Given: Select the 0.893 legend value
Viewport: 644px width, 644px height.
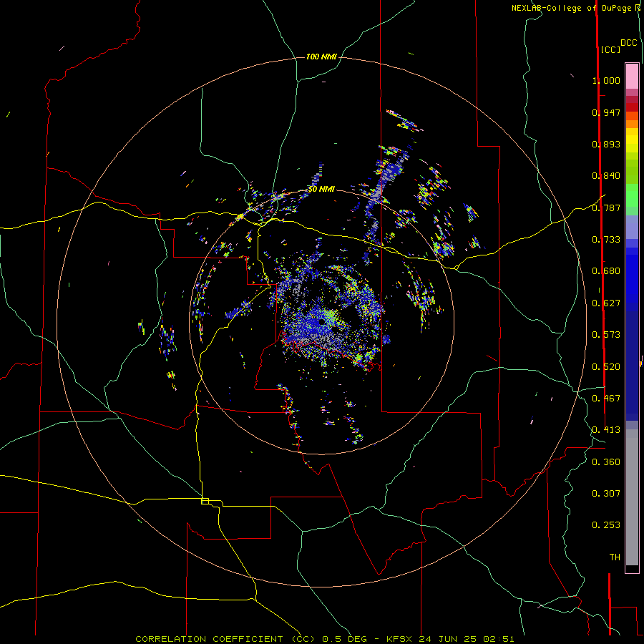Looking at the screenshot, I should (606, 144).
